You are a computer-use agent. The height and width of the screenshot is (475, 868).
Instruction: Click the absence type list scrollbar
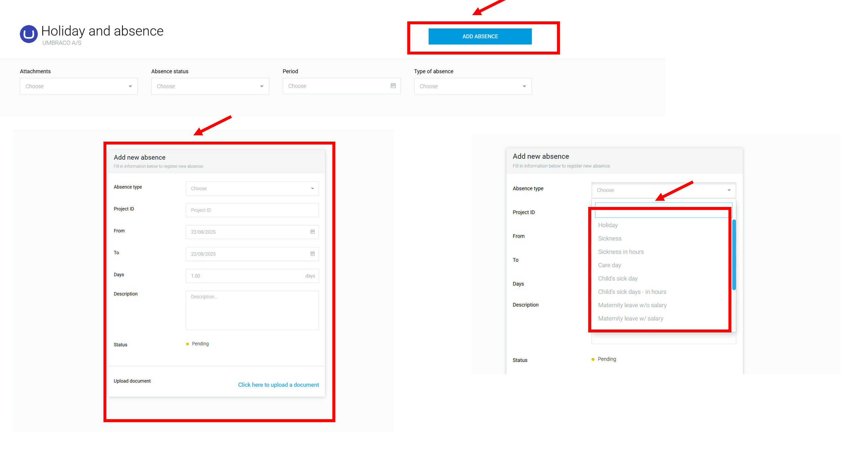734,255
